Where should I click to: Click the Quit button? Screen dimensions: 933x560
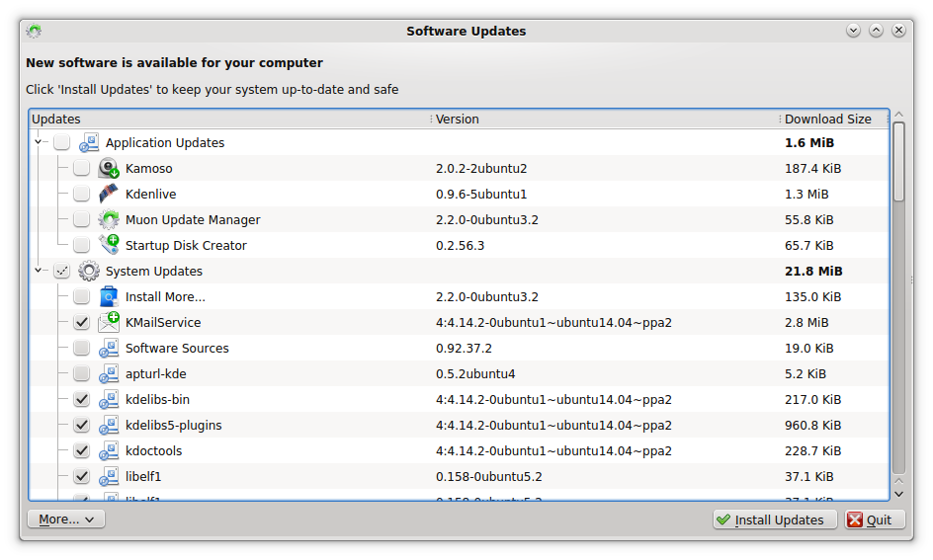tap(875, 520)
